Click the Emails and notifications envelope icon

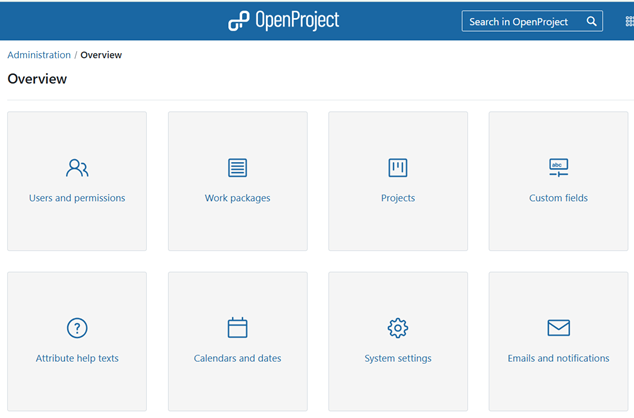point(558,328)
